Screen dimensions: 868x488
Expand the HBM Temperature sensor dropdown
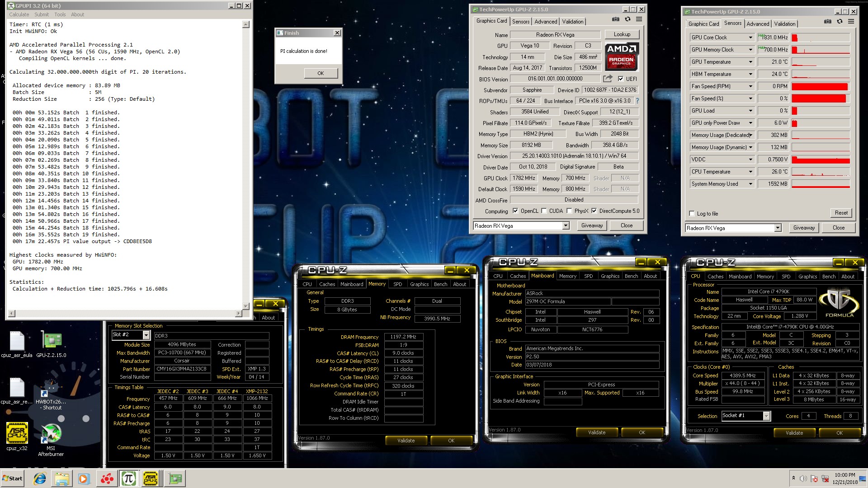pos(751,74)
